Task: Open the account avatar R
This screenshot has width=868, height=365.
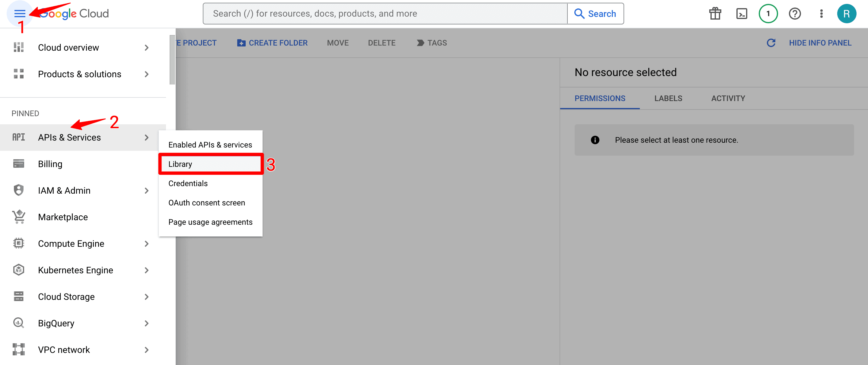Action: click(x=847, y=14)
